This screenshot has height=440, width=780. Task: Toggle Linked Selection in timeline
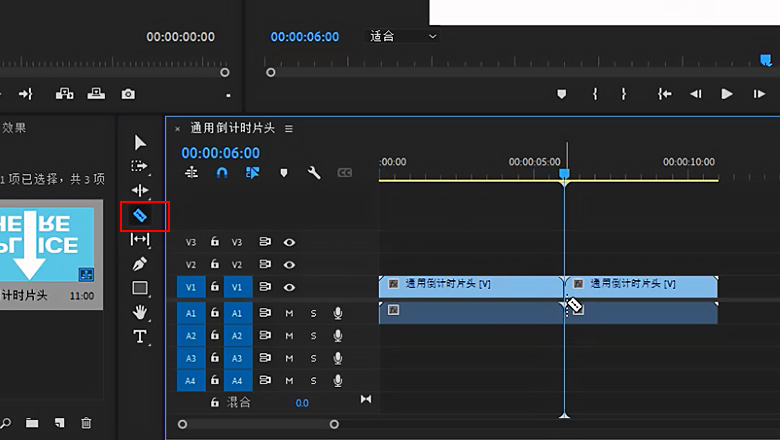[252, 173]
